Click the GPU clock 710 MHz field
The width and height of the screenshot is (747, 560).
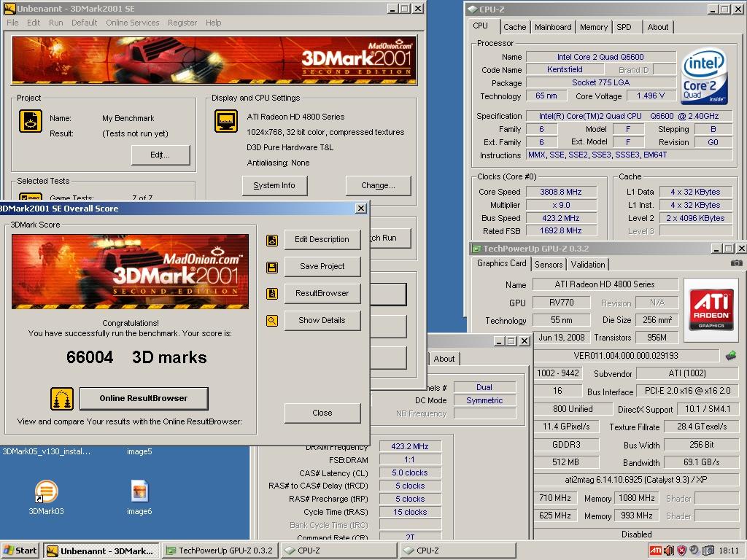tap(555, 498)
